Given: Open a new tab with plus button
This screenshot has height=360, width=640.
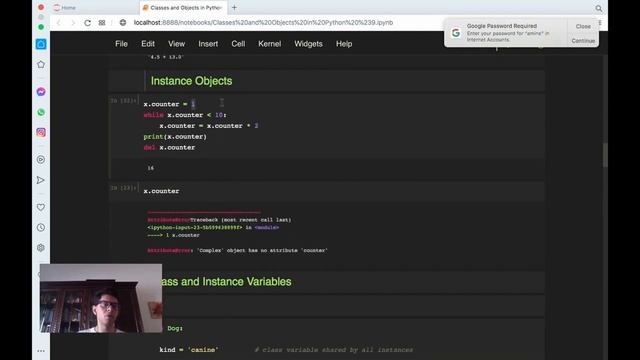Looking at the screenshot, I should coord(234,7).
